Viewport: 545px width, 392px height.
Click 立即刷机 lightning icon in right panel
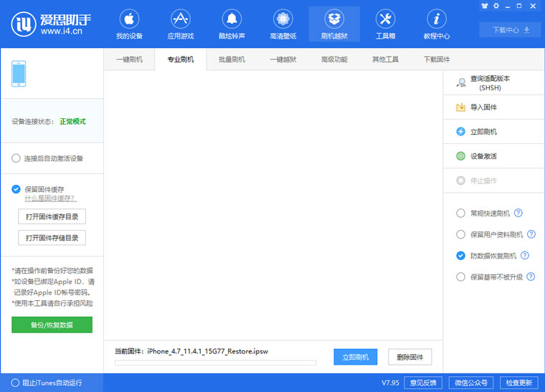pyautogui.click(x=460, y=132)
